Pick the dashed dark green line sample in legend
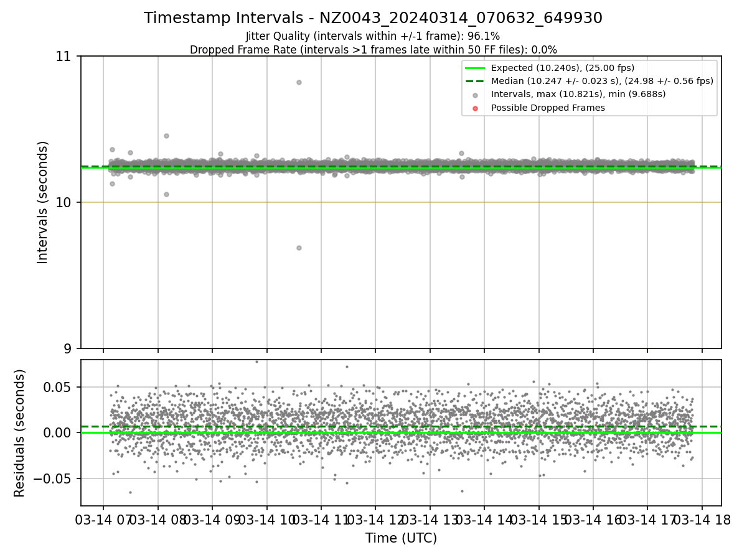 pyautogui.click(x=475, y=82)
